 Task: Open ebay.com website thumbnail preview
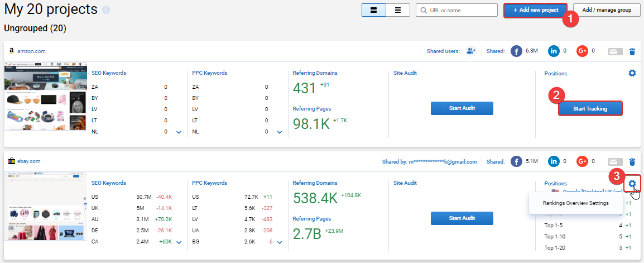[45, 206]
